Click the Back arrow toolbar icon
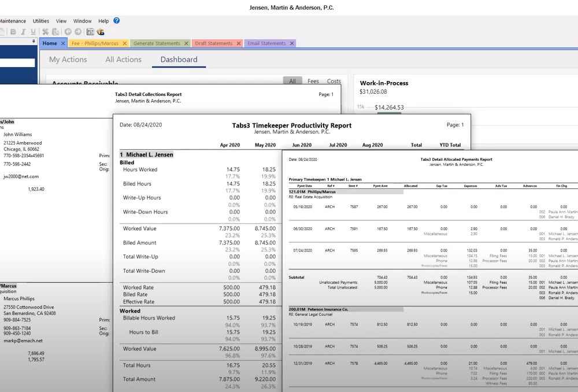Viewport: 578px width, 392px height. tap(68, 32)
